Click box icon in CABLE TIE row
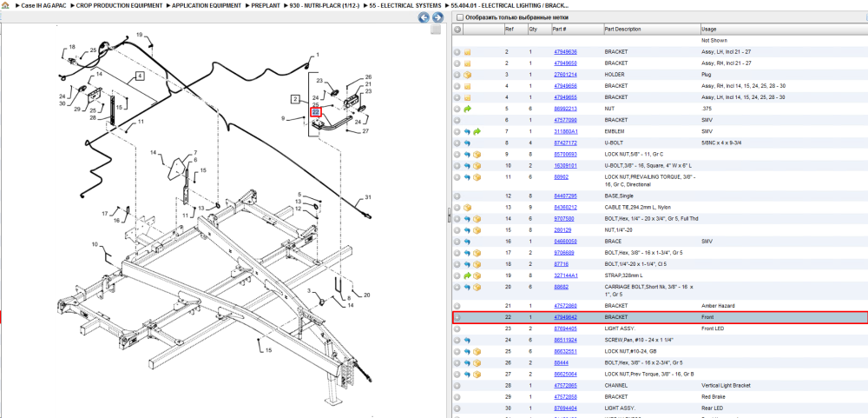Image resolution: width=868 pixels, height=418 pixels. [x=467, y=208]
